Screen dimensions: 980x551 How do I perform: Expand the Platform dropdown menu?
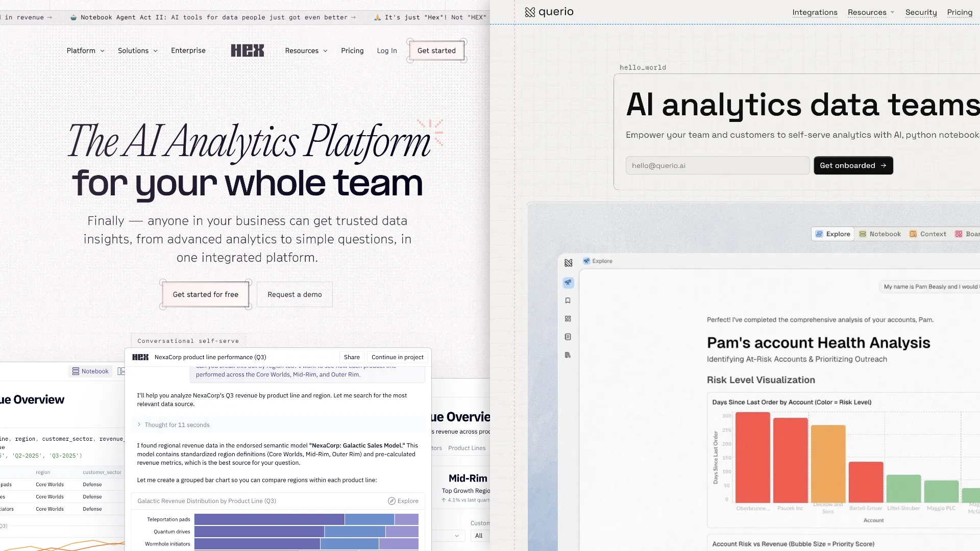pos(85,51)
